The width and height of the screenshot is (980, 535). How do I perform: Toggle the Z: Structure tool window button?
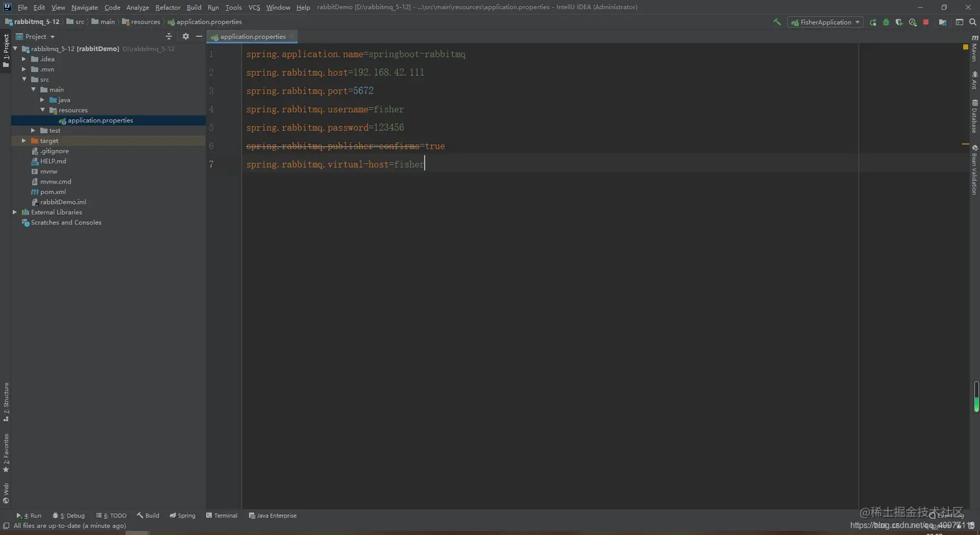(6, 401)
